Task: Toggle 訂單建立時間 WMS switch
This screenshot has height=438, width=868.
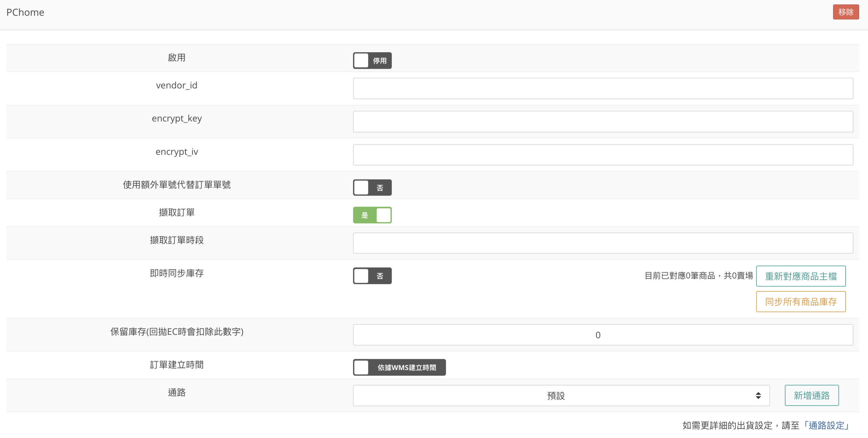Action: [399, 367]
